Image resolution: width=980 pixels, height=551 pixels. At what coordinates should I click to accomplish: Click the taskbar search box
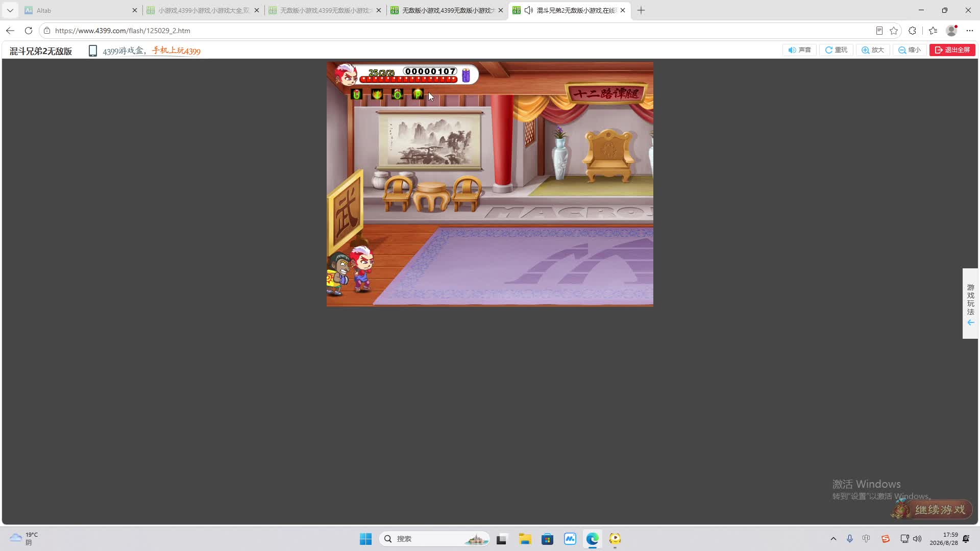click(x=434, y=539)
